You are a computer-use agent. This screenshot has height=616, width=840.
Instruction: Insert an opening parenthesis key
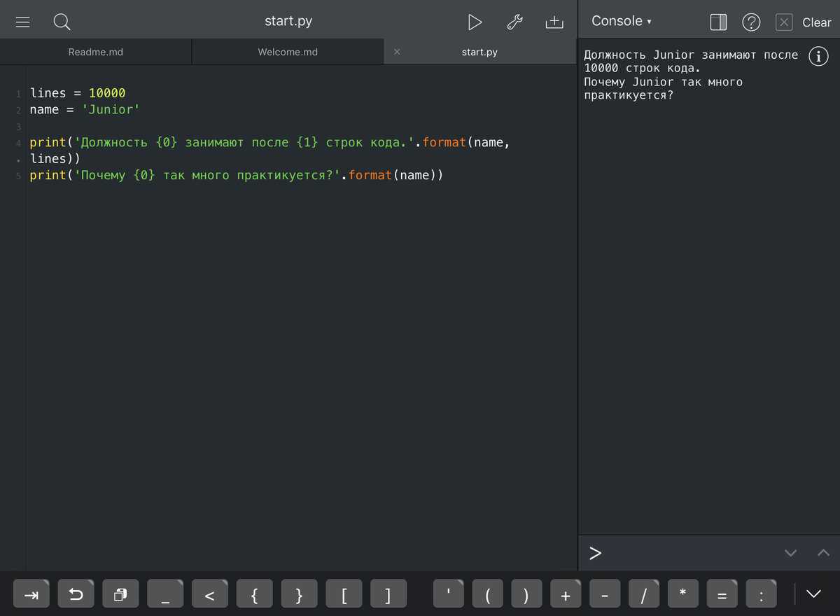pyautogui.click(x=488, y=594)
